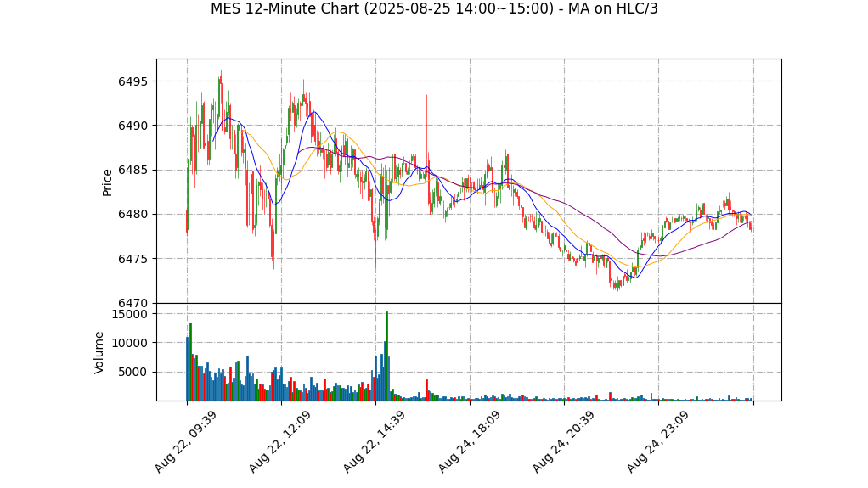The image size is (868, 488).
Task: Select the 6475 price axis label
Action: pos(133,259)
